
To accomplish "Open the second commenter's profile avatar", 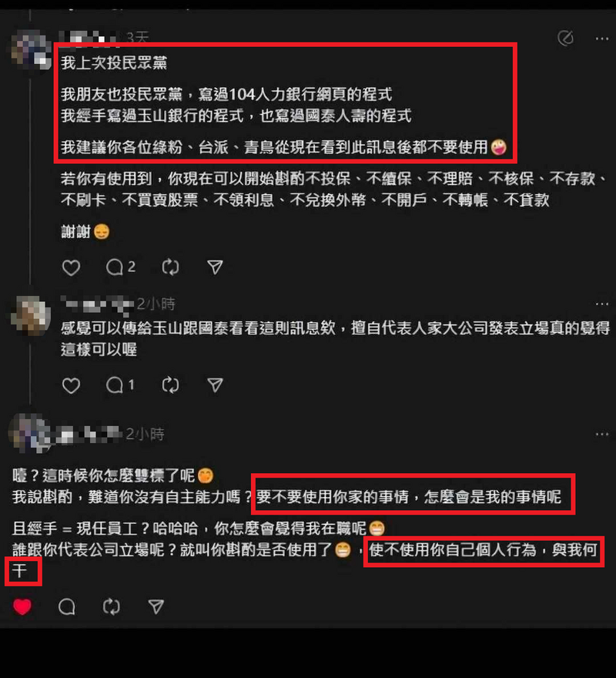I will (31, 316).
